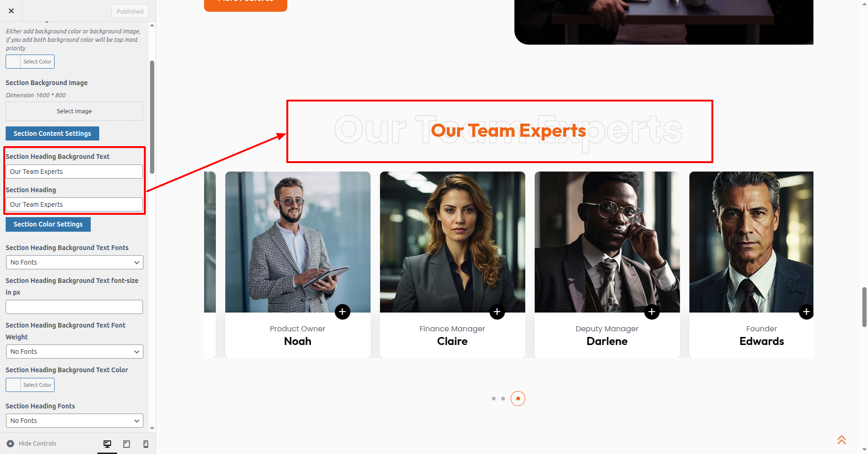868x454 pixels.
Task: Select the first carousel pagination dot
Action: 494,399
